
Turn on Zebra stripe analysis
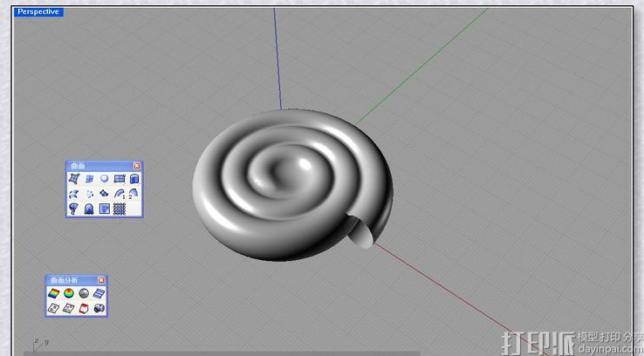click(99, 293)
